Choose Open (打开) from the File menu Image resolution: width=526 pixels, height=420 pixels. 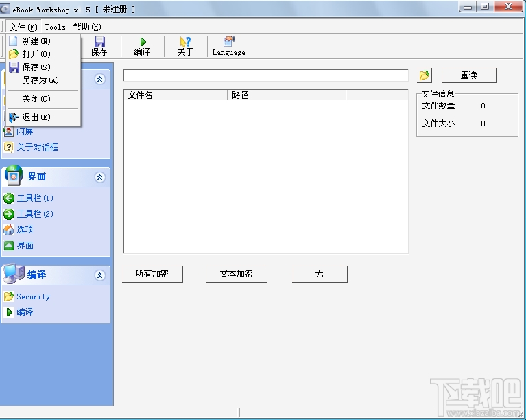43,54
